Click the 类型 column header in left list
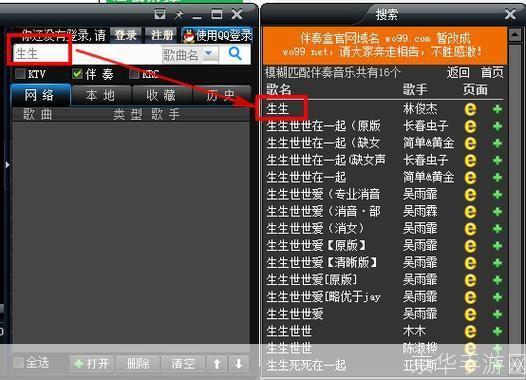The image size is (526, 380). pos(128,115)
